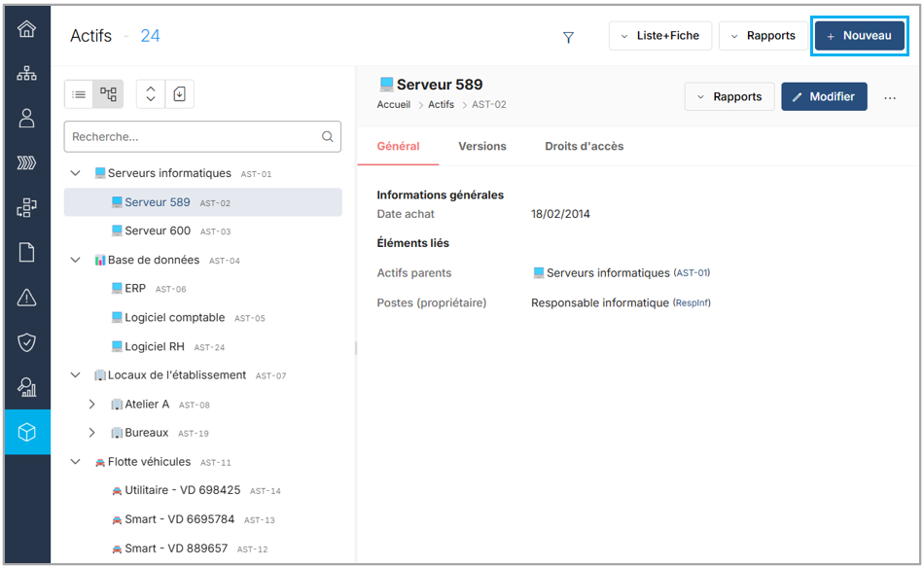
Task: Open the Droits d'accès tab
Action: [584, 146]
